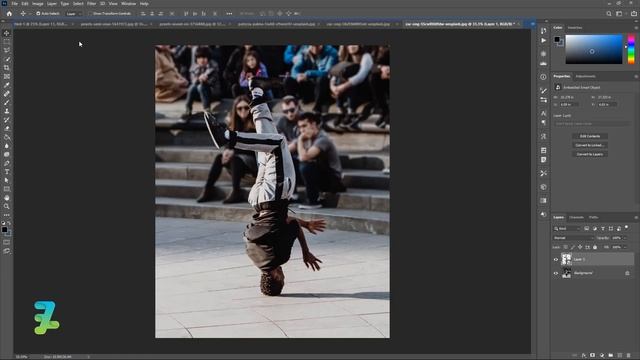Toggle lock all padlock icon
The image size is (640, 360).
tap(595, 247)
